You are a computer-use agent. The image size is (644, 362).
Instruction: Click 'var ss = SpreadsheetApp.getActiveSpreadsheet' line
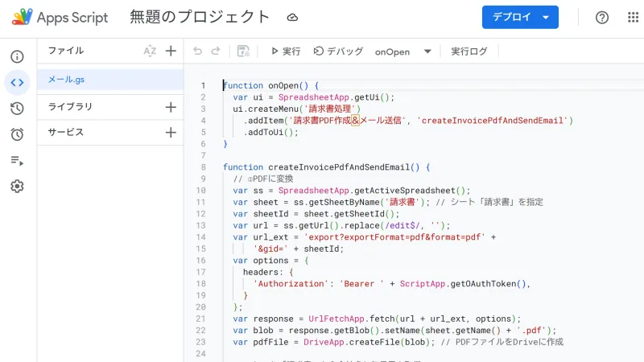[x=352, y=191]
